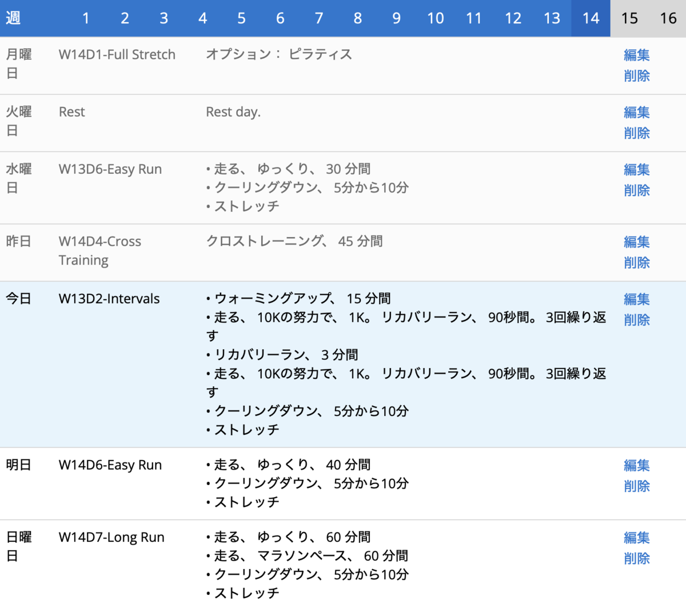The width and height of the screenshot is (686, 616).
Task: Click 編集 for the Rest day row
Action: tap(637, 112)
